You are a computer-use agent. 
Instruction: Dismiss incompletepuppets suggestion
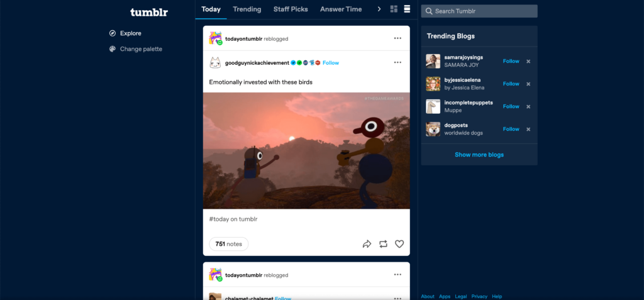tap(528, 106)
